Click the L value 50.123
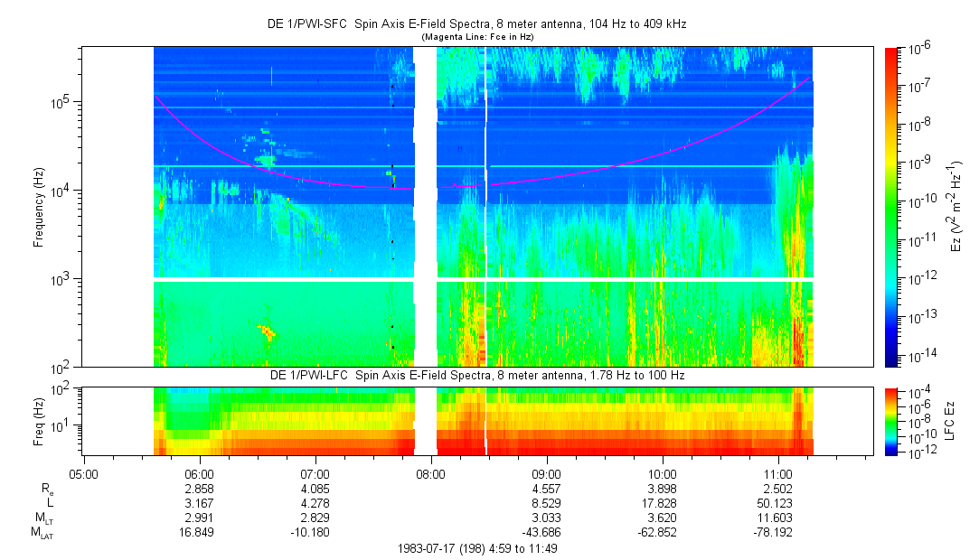Image resolution: width=979 pixels, height=560 pixels. (775, 503)
